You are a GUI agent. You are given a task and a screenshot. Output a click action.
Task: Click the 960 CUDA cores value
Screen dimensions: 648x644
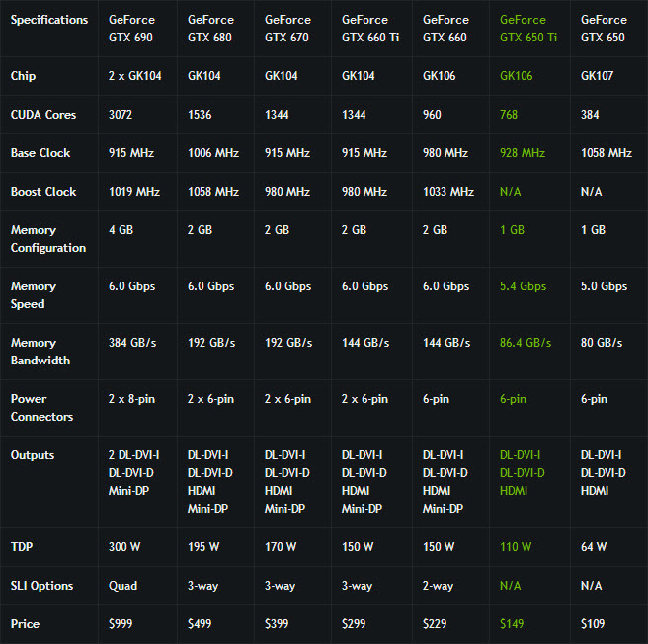point(432,115)
